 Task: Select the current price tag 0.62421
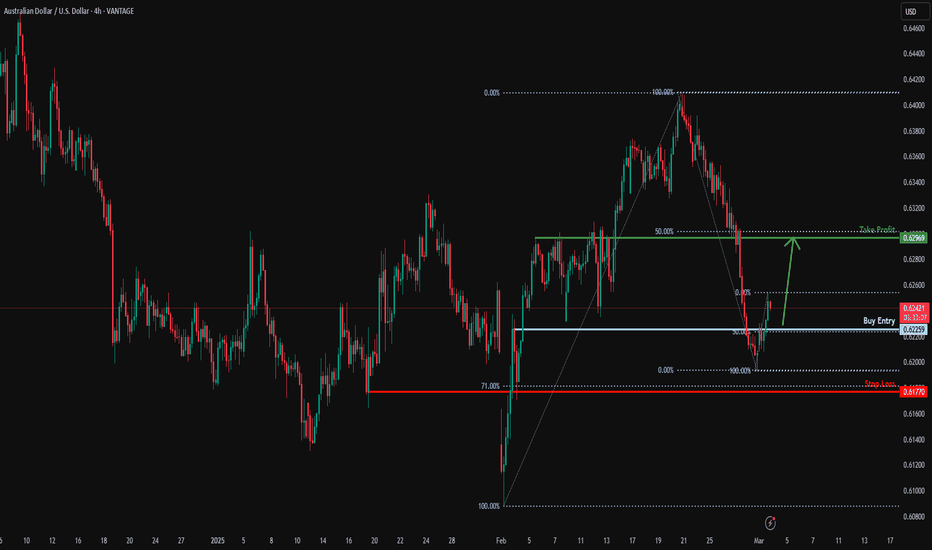(x=914, y=308)
